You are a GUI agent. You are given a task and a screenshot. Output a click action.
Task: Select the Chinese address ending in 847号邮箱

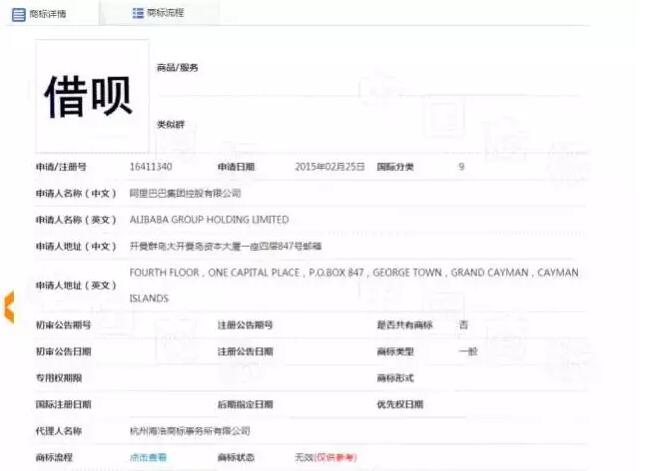225,246
